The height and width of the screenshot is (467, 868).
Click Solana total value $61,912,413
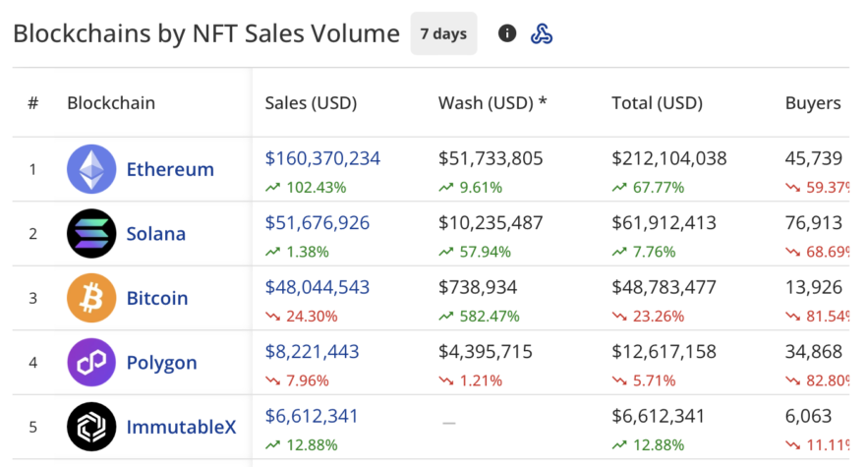[664, 223]
